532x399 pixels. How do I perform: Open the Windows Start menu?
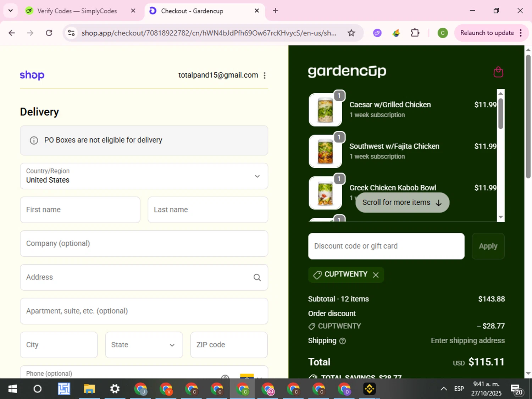pyautogui.click(x=12, y=389)
